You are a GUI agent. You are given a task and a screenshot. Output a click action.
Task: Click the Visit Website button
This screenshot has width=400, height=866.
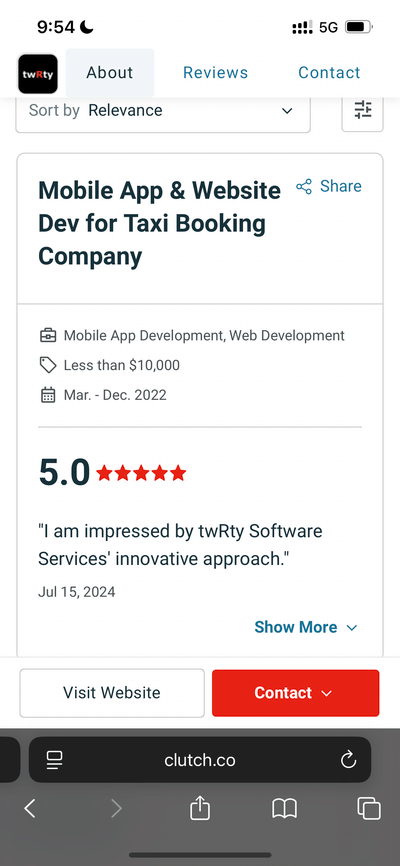click(112, 693)
